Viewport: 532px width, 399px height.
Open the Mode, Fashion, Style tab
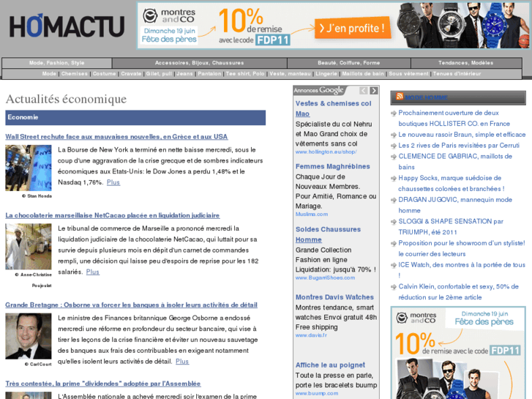tap(56, 63)
